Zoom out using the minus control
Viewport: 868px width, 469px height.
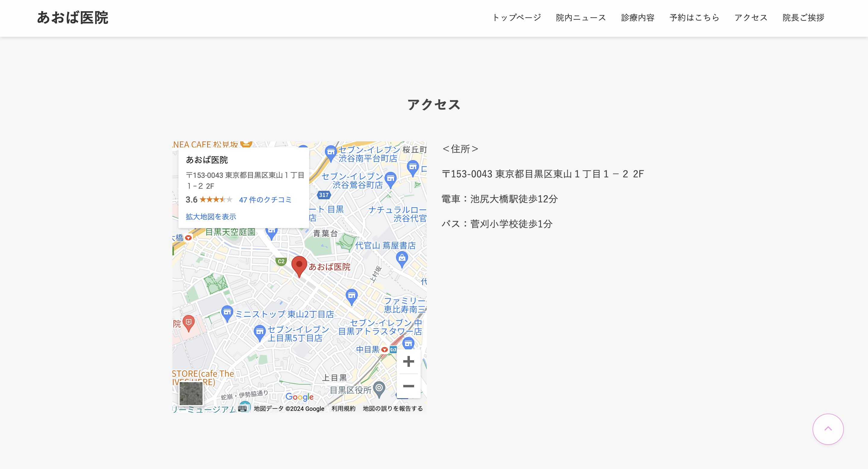pos(409,386)
